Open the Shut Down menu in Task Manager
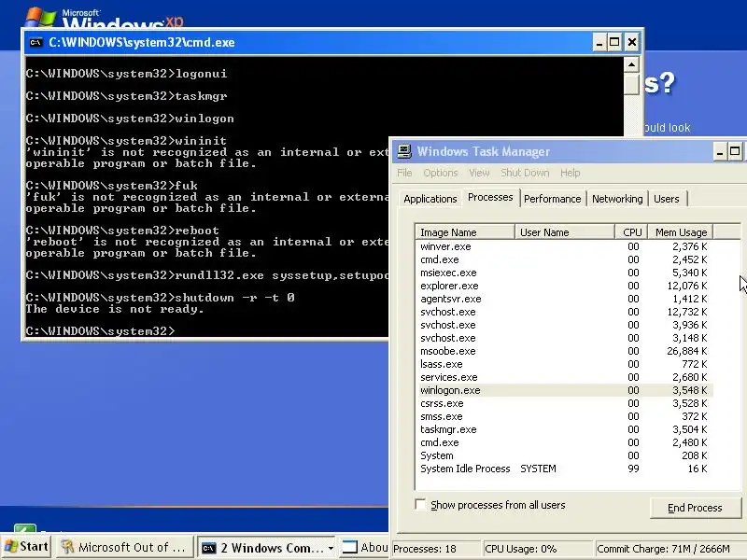747x560 pixels. 525,173
